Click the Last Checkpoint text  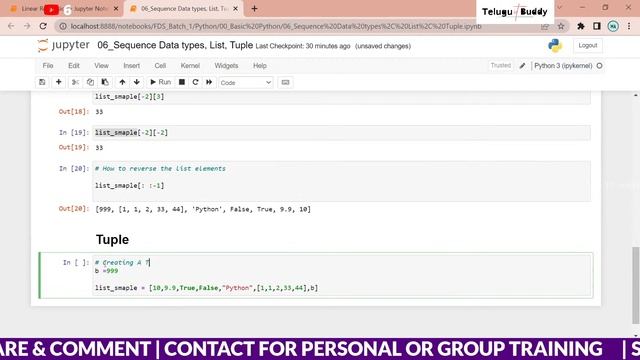coord(303,46)
